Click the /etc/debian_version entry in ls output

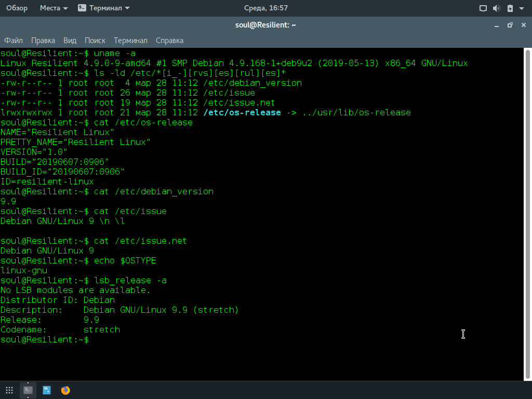[252, 83]
